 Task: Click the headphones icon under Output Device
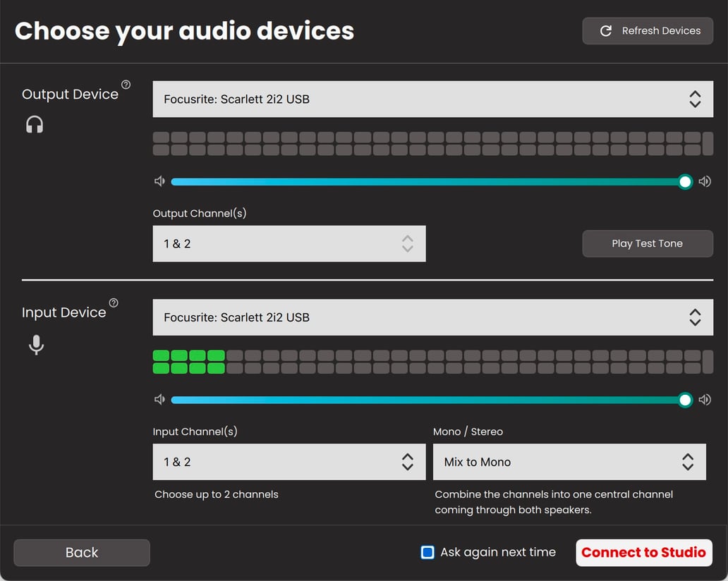(35, 125)
